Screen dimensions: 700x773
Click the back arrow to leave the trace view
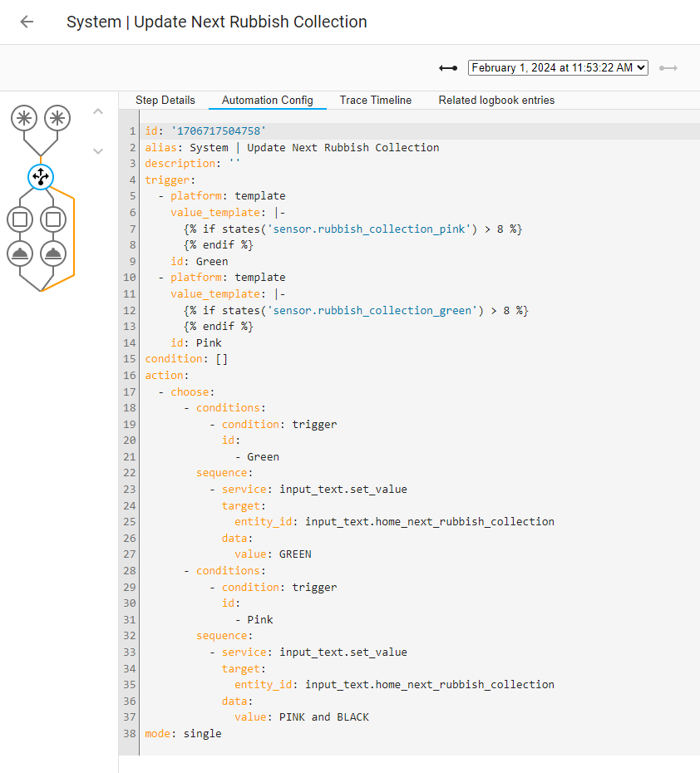[26, 22]
